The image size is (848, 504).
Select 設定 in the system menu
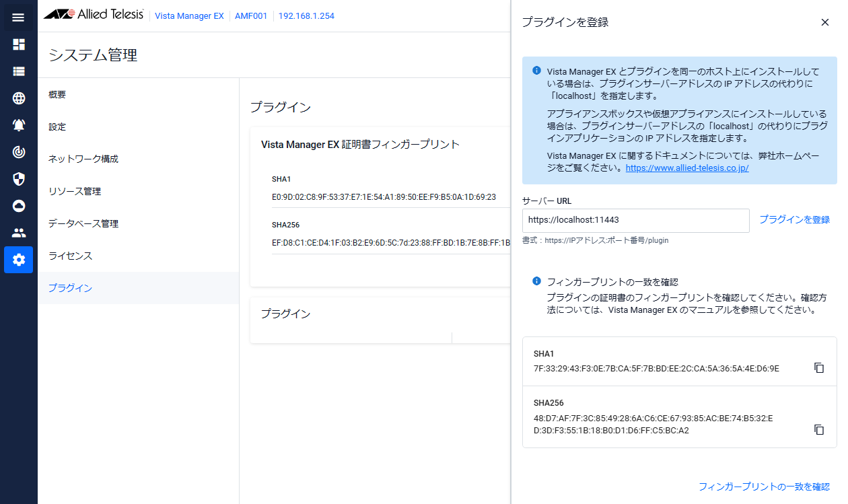(x=138, y=127)
